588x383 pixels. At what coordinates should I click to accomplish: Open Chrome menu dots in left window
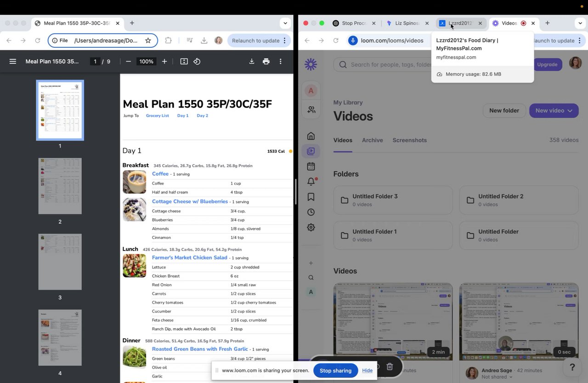tap(285, 40)
